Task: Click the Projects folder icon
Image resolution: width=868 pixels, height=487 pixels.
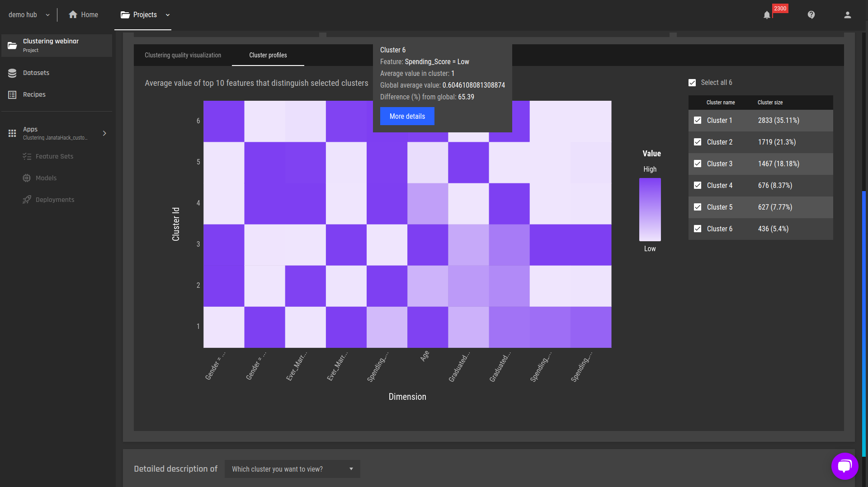Action: [x=125, y=15]
